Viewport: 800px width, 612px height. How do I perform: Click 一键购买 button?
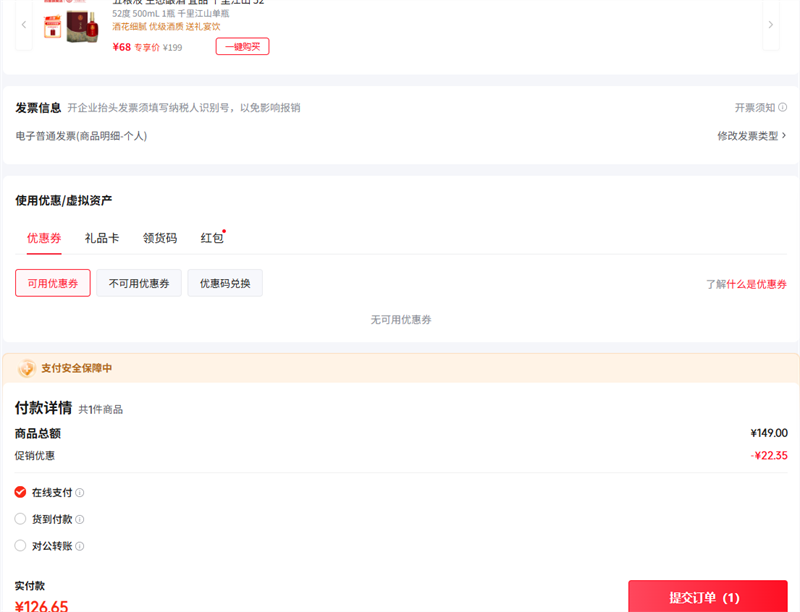(242, 47)
